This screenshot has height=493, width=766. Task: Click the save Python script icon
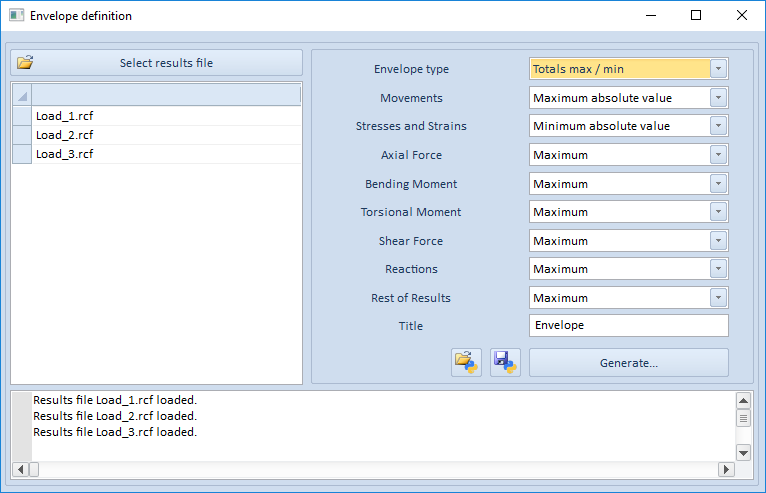(505, 362)
